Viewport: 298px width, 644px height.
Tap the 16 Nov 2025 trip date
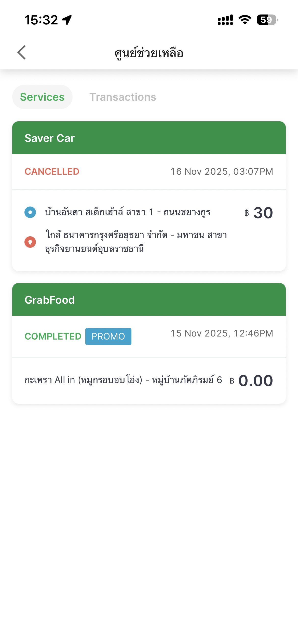click(222, 172)
